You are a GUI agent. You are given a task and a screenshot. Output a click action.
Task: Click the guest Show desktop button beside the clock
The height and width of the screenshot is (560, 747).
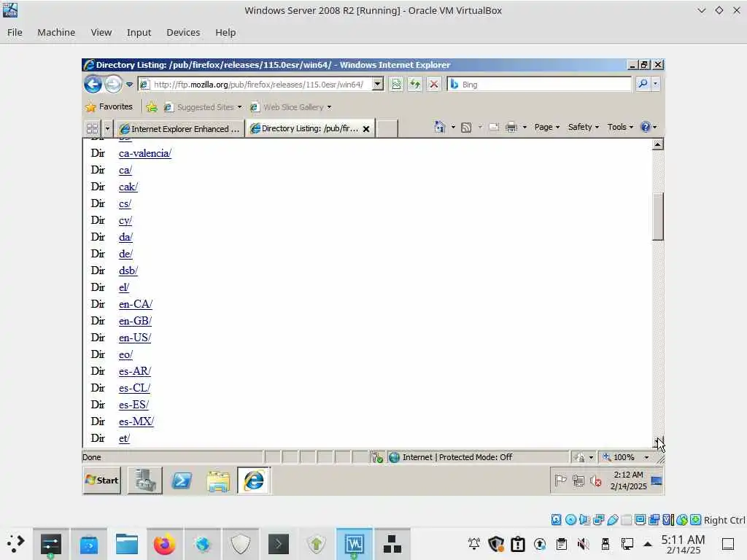pyautogui.click(x=657, y=481)
